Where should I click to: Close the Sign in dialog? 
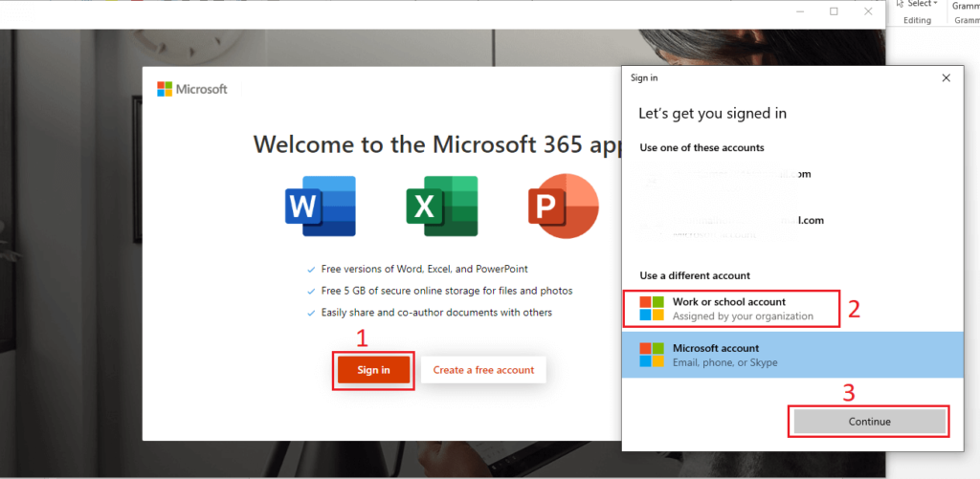click(x=946, y=78)
